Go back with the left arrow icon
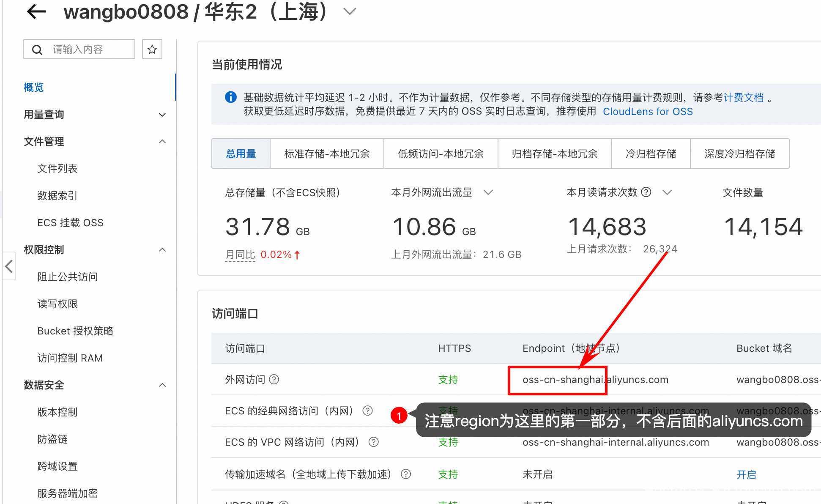This screenshot has width=821, height=504. tap(36, 11)
